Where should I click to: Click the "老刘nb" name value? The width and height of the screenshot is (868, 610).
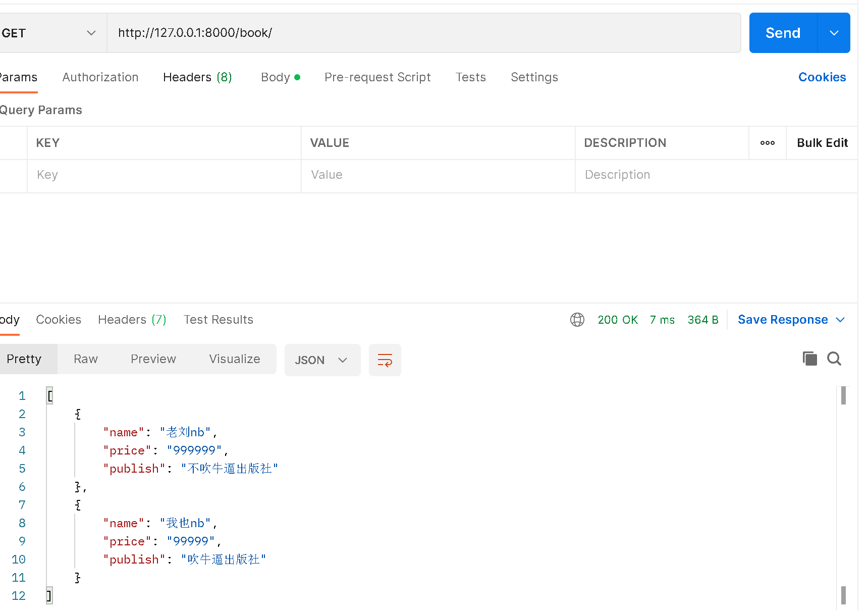[x=185, y=432]
